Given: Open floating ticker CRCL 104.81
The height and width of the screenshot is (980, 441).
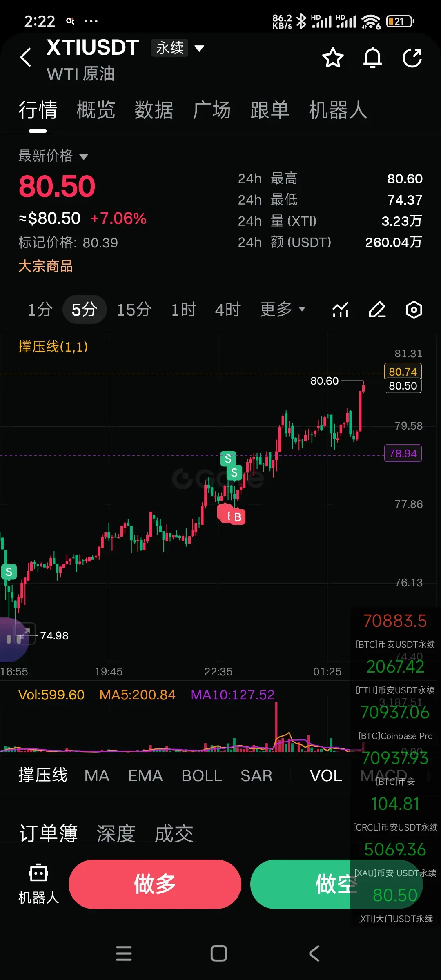Looking at the screenshot, I should click(395, 813).
